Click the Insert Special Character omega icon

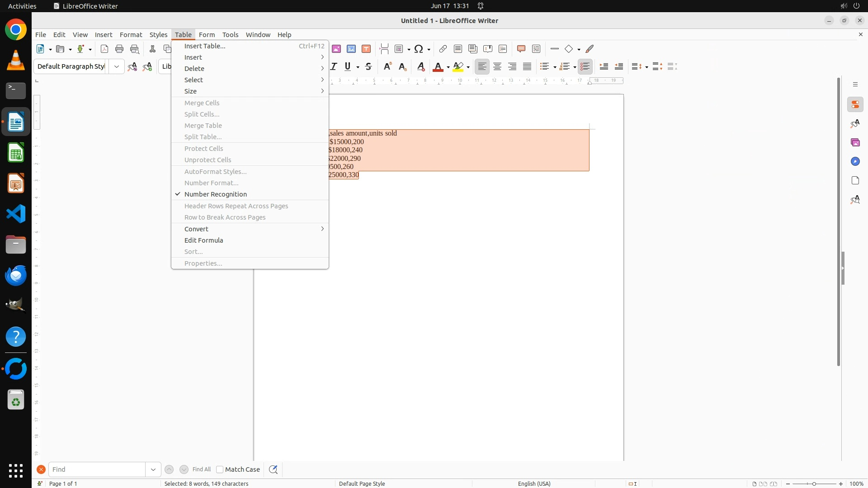(419, 49)
